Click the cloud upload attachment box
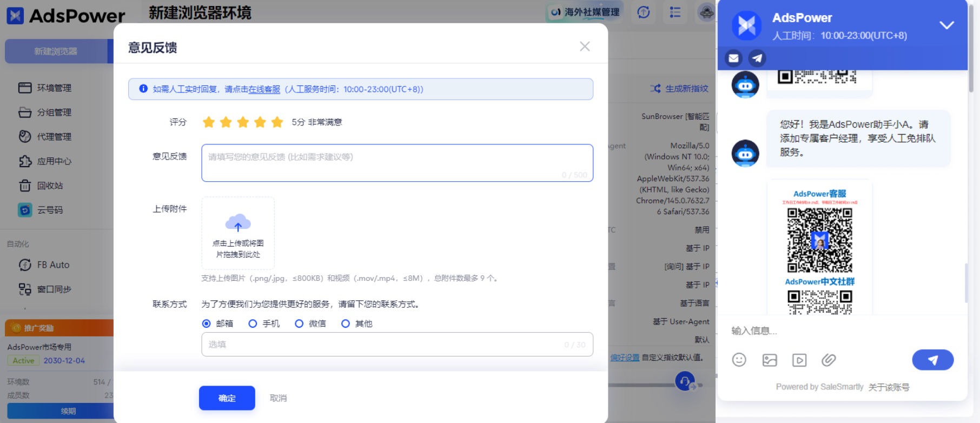The width and height of the screenshot is (980, 423). point(238,233)
